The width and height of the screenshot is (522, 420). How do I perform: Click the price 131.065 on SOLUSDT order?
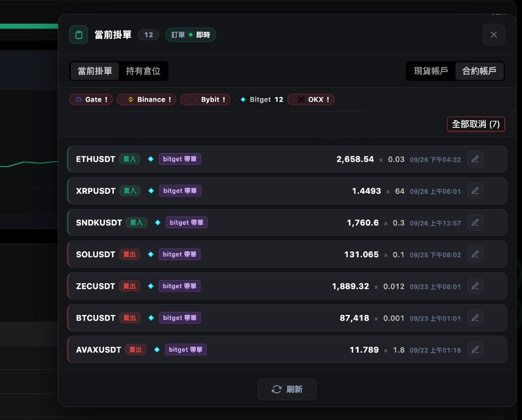361,254
